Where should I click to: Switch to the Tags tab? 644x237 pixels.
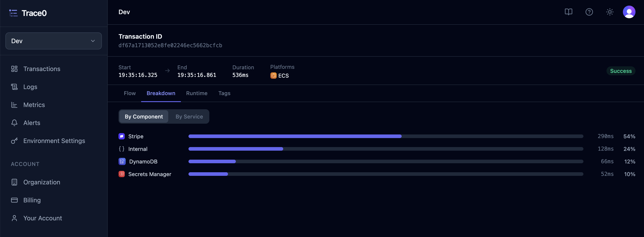tap(224, 93)
